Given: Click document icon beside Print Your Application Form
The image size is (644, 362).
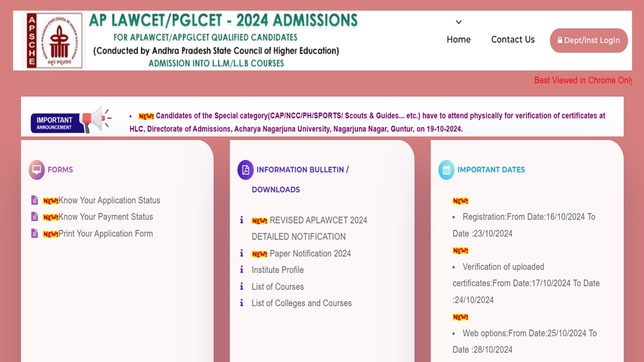Looking at the screenshot, I should (x=34, y=233).
